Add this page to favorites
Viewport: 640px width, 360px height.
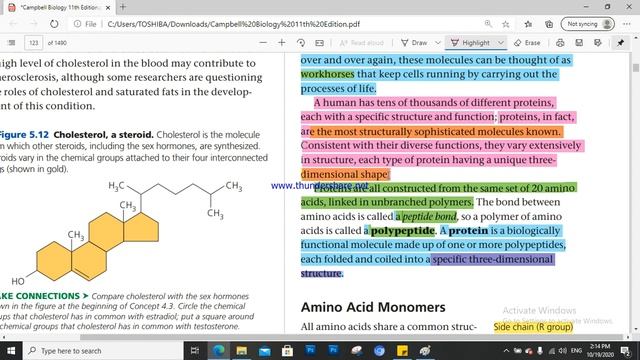(x=506, y=24)
